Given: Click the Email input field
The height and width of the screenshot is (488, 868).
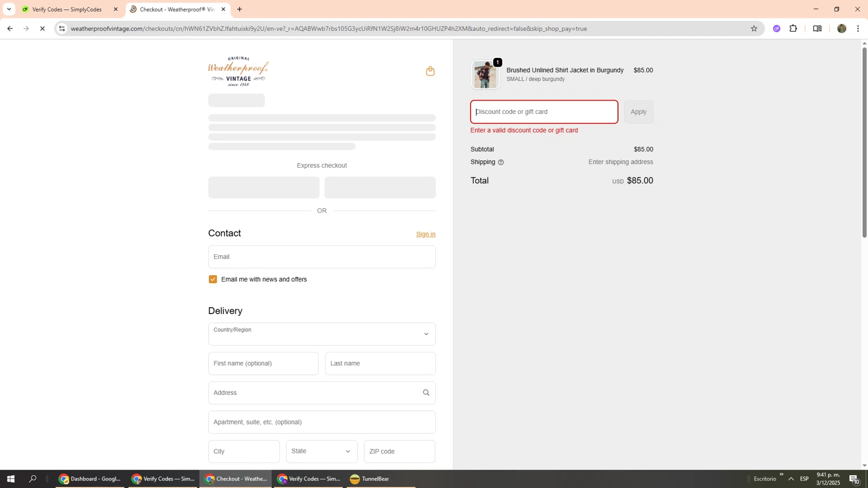Looking at the screenshot, I should point(322,257).
